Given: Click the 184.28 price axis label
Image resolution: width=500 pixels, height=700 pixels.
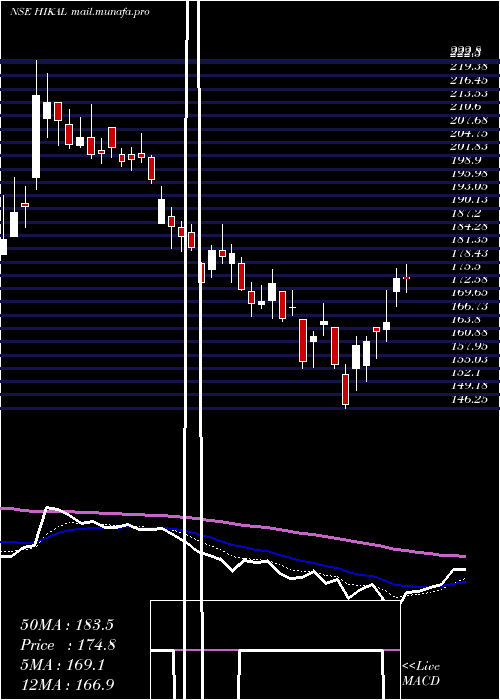Looking at the screenshot, I should (468, 226).
